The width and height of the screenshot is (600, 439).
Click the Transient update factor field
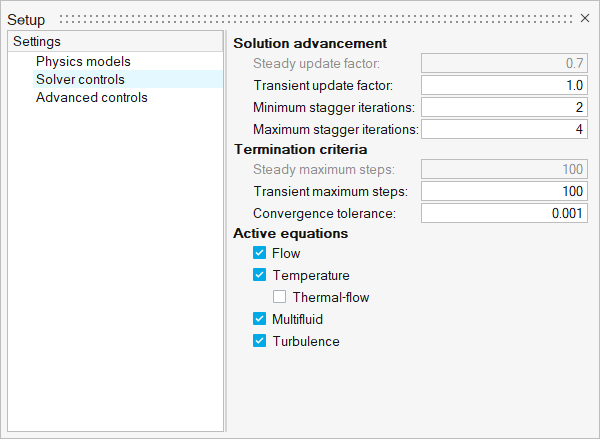[504, 85]
